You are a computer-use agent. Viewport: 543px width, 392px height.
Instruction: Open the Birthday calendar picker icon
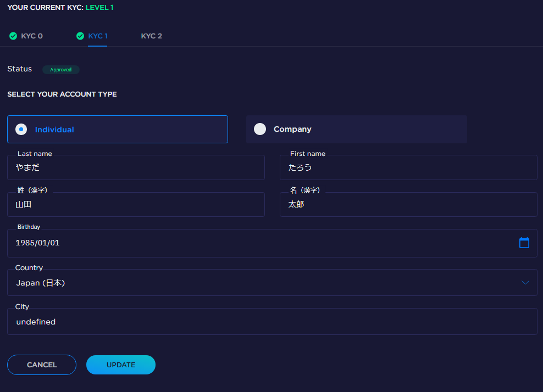click(x=524, y=243)
